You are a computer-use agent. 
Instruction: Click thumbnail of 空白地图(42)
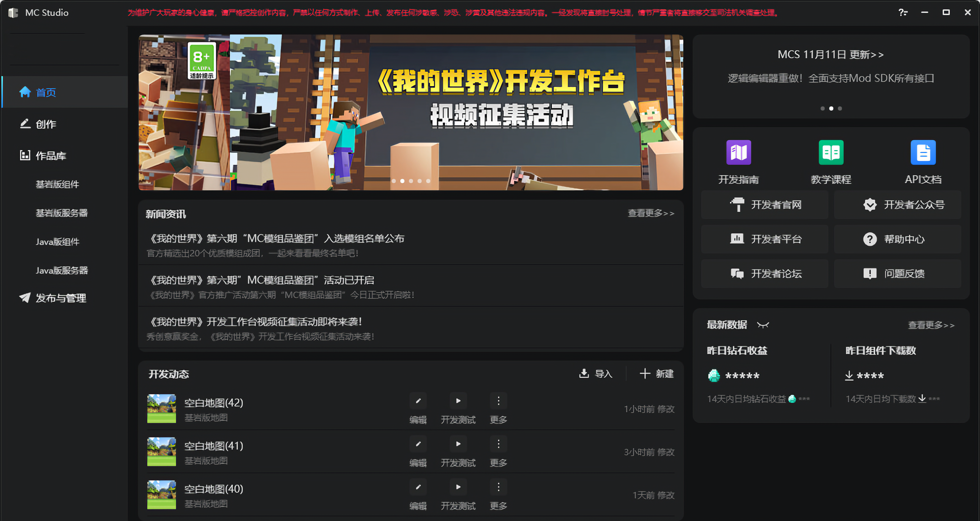click(162, 409)
